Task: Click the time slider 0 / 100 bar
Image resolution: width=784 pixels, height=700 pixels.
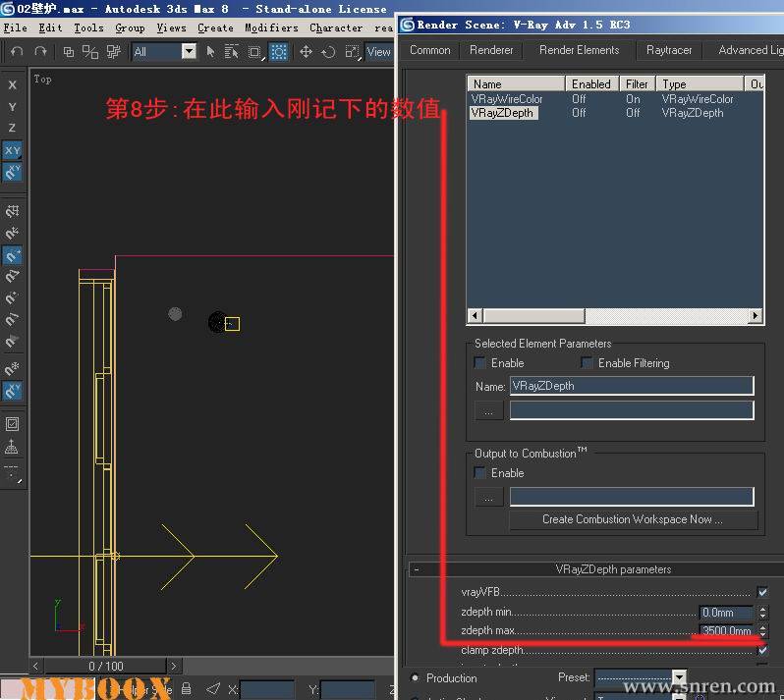Action: pyautogui.click(x=105, y=666)
